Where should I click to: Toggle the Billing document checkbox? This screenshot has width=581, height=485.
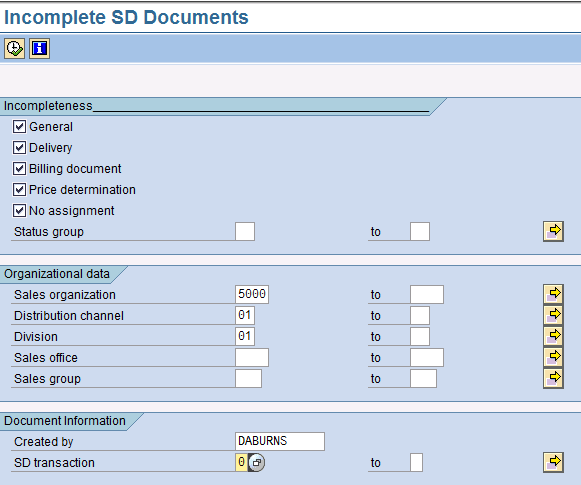(x=19, y=169)
